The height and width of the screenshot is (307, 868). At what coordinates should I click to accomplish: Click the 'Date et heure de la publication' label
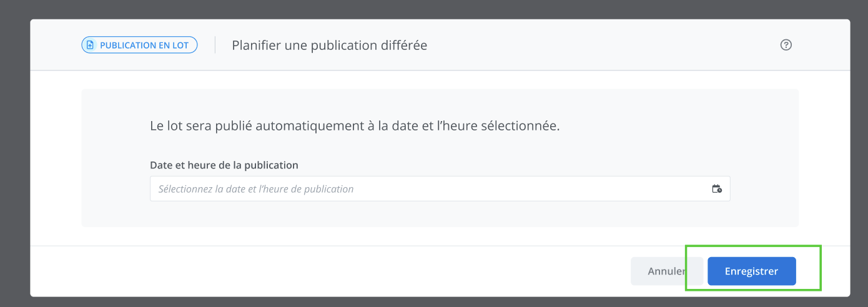(224, 165)
